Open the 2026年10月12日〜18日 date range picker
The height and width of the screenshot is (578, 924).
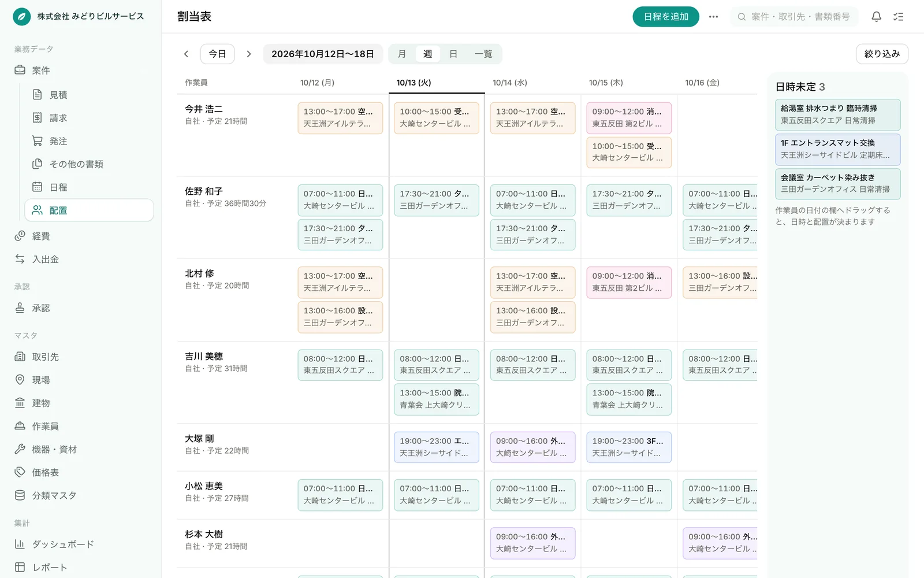323,54
